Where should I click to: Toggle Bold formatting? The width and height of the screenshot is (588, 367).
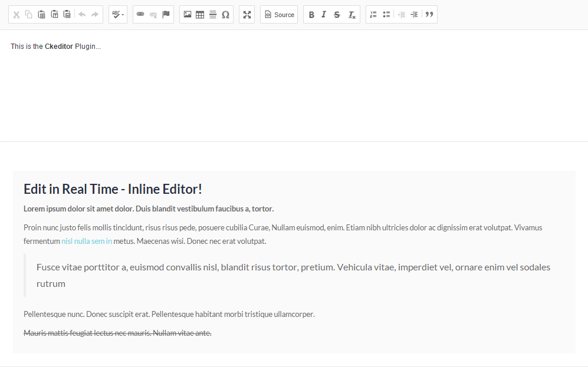[311, 15]
